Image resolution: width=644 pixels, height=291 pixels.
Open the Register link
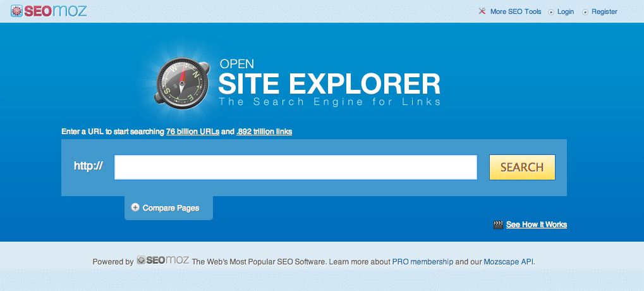604,11
